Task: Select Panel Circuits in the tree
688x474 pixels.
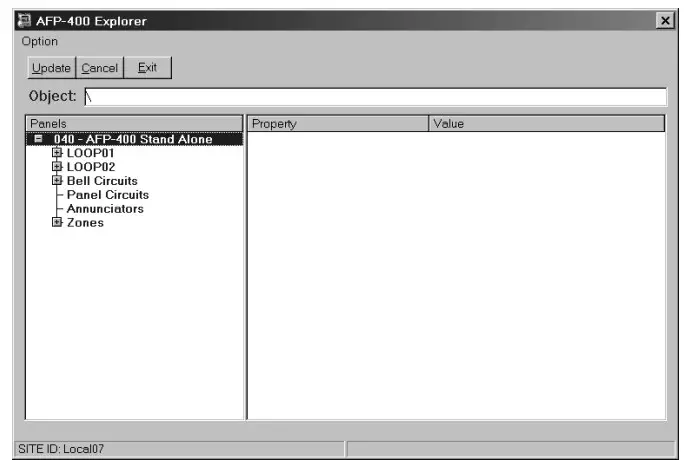Action: pos(108,195)
